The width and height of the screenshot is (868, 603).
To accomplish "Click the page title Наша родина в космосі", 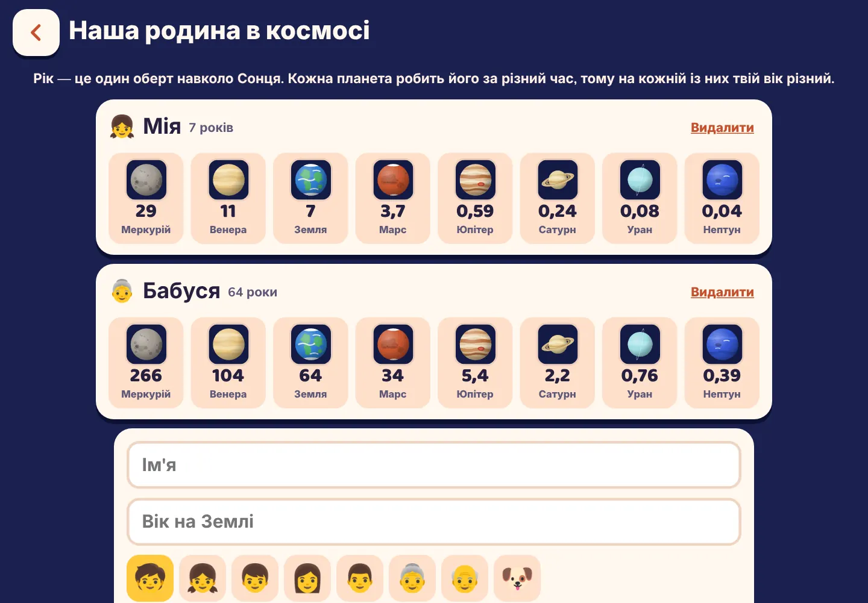I will click(x=219, y=31).
